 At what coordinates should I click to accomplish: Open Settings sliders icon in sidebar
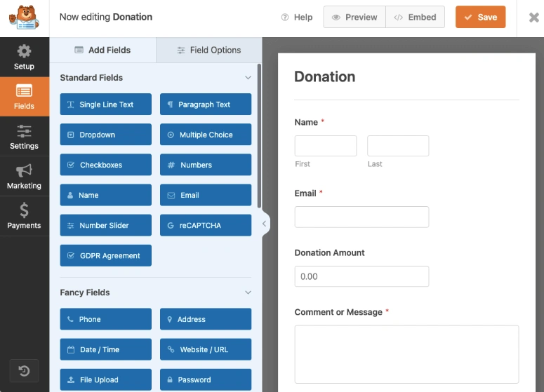[24, 131]
